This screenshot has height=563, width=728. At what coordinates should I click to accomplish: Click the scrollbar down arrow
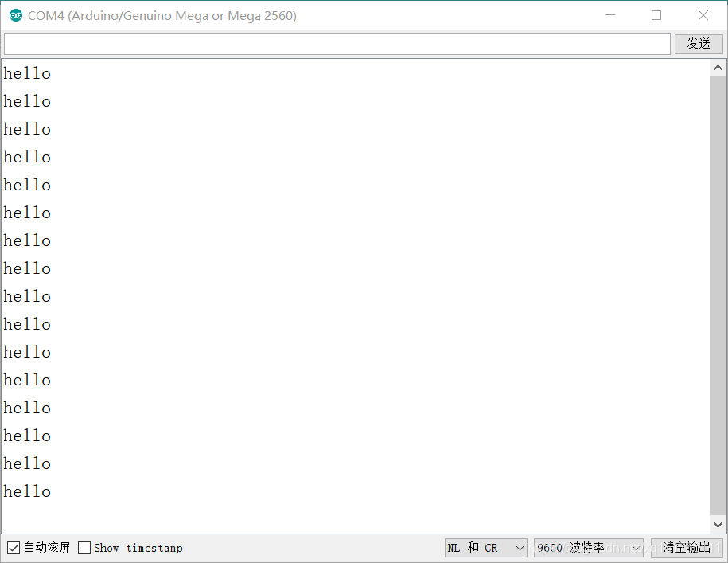[718, 525]
